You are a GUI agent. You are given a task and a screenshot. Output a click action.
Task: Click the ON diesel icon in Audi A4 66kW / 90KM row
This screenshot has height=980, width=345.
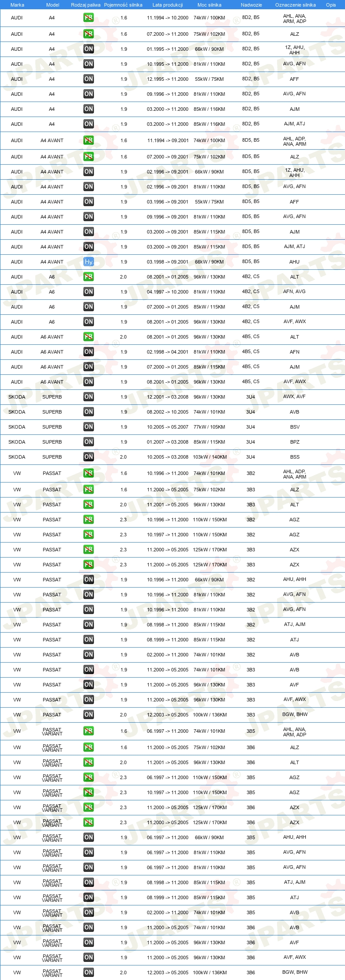pos(89,49)
